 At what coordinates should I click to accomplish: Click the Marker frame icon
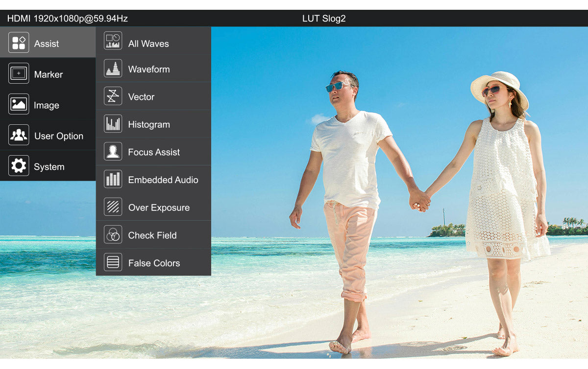[x=19, y=74]
